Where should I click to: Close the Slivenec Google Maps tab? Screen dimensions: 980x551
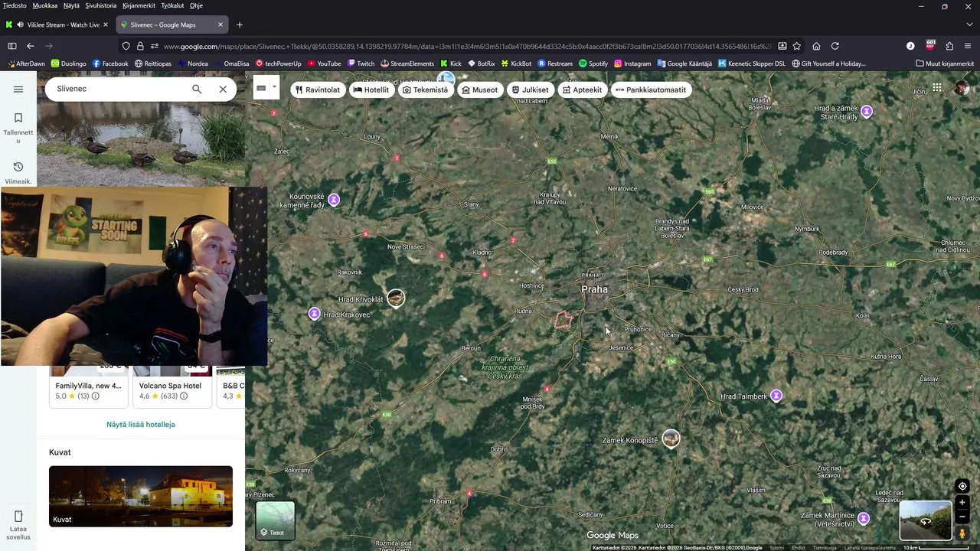click(220, 24)
